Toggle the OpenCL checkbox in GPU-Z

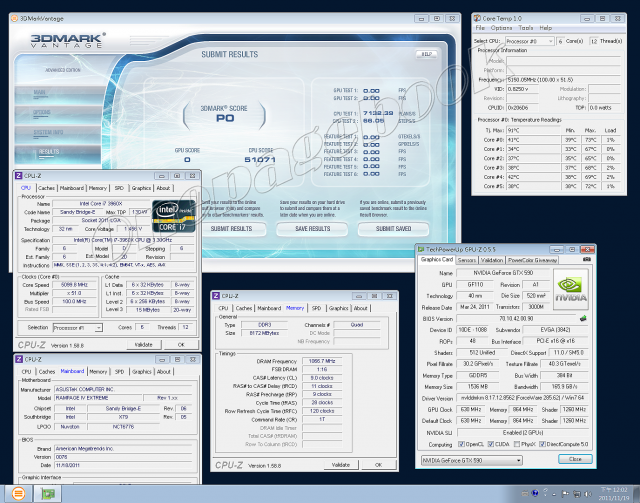pos(461,444)
